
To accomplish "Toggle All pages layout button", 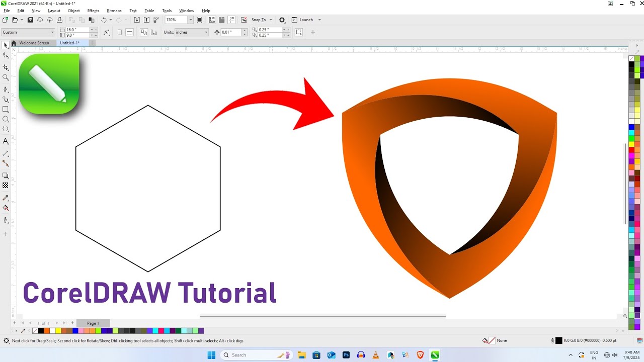I will coord(144,32).
